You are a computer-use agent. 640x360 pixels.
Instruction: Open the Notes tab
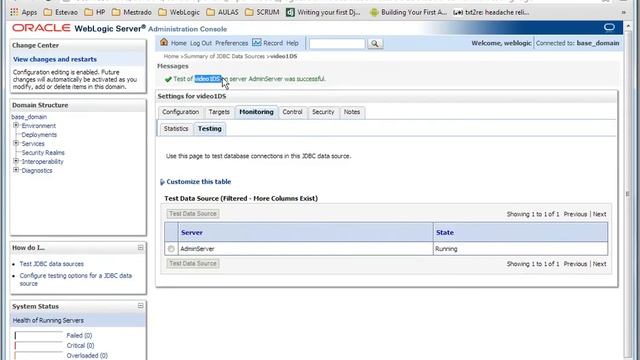[x=352, y=112]
